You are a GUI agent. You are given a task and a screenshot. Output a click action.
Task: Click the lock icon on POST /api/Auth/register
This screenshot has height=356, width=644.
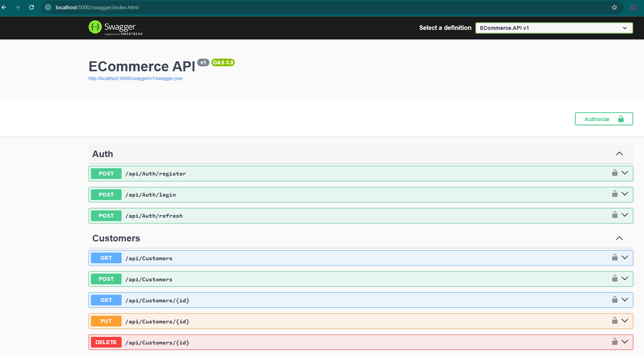pos(614,173)
